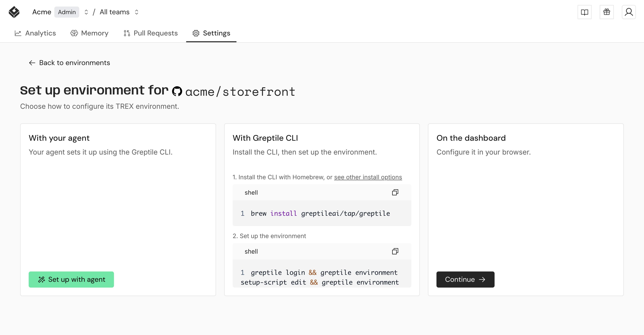Screen dimensions: 644x335
Task: Click the Continue button
Action: [465, 279]
